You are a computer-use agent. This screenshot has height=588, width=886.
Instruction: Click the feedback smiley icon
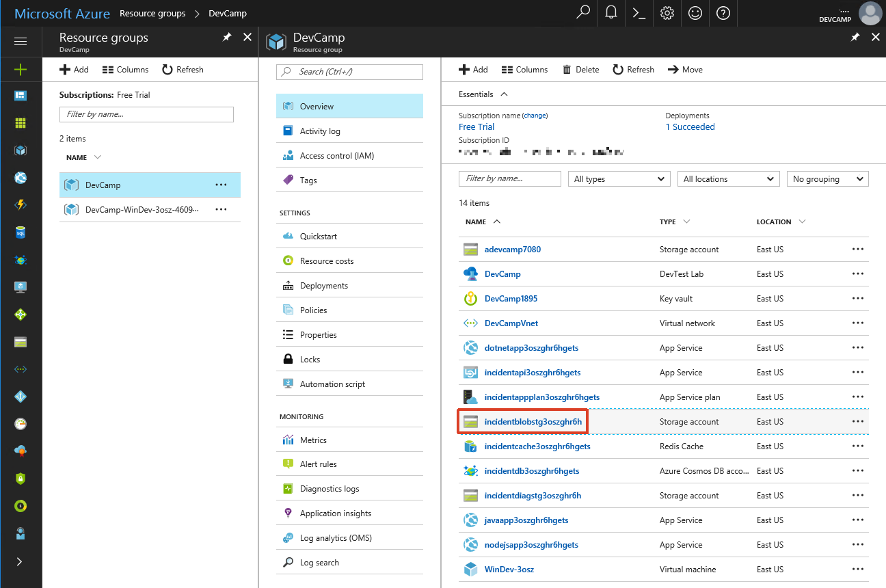[695, 13]
